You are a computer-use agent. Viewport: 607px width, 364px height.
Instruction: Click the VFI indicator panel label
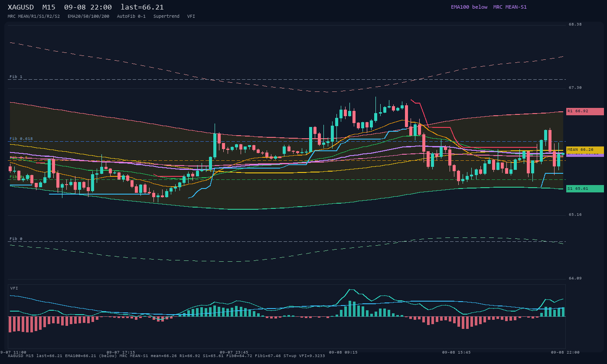(x=14, y=288)
